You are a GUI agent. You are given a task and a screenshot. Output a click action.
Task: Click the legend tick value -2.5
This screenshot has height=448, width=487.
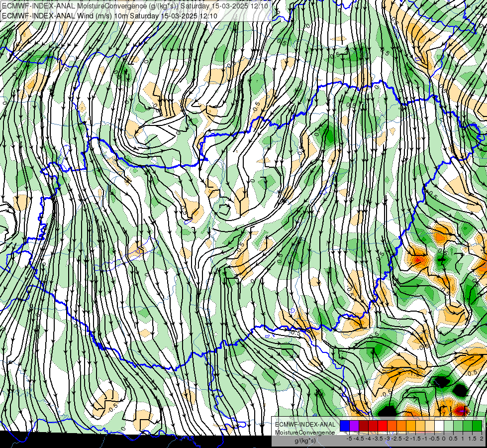click(x=396, y=439)
